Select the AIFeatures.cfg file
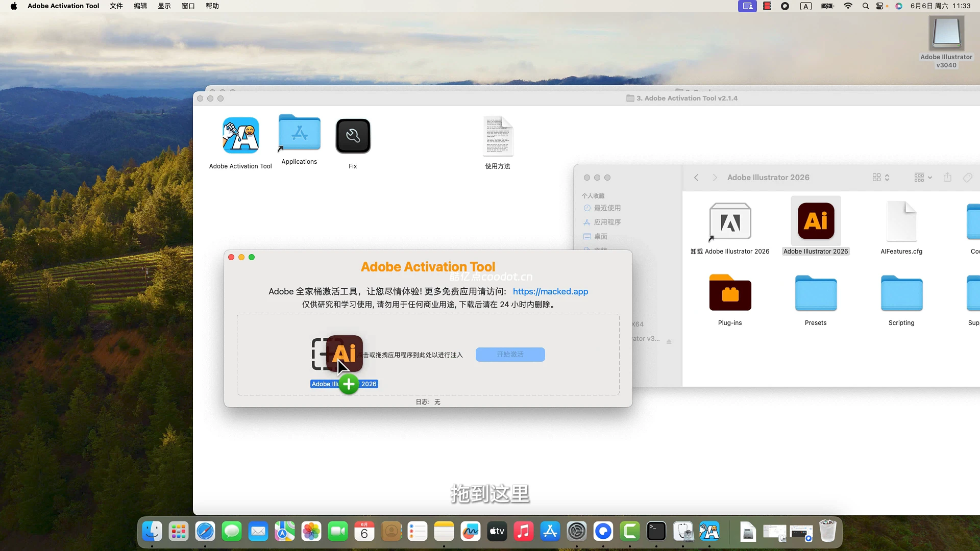 point(901,221)
